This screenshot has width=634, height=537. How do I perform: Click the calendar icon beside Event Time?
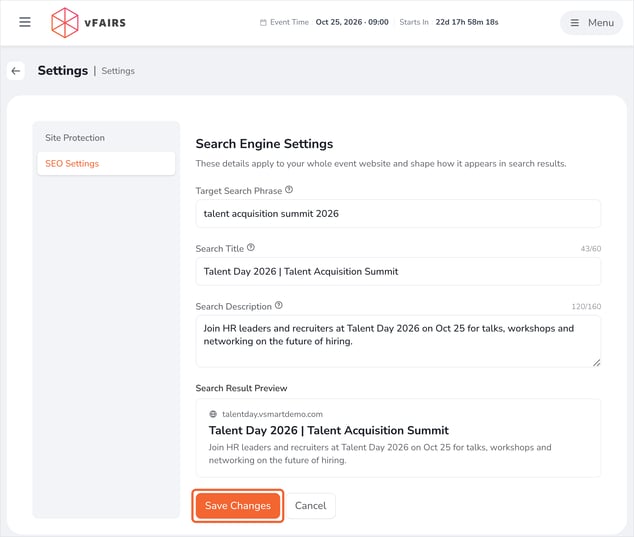pos(263,23)
